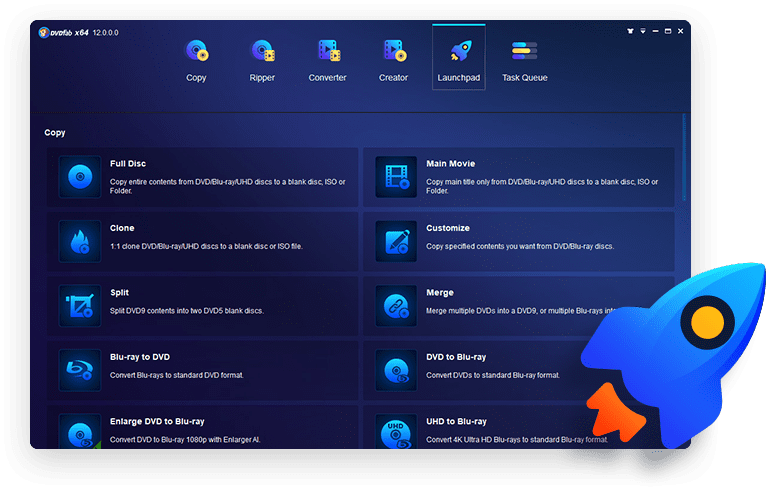Open the skin t-shirt icon in title bar
Viewport: 766px width, 489px height.
630,31
